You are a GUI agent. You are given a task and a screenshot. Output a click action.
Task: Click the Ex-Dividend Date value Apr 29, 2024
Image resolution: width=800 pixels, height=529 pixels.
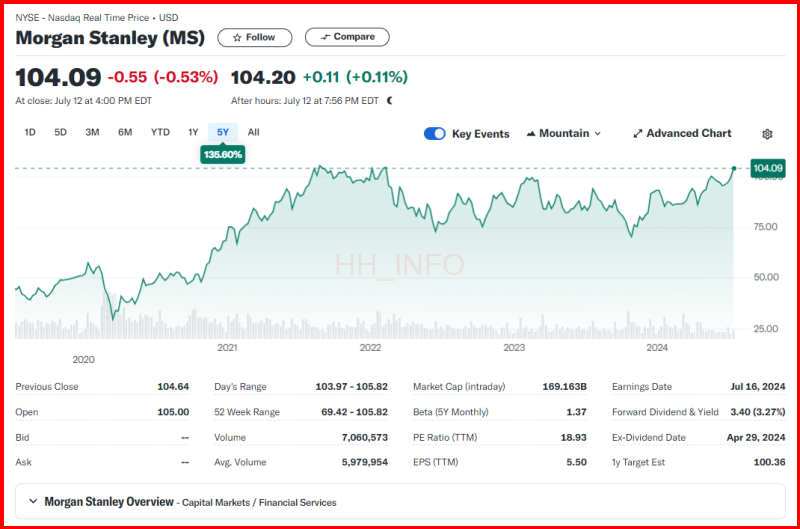(756, 438)
